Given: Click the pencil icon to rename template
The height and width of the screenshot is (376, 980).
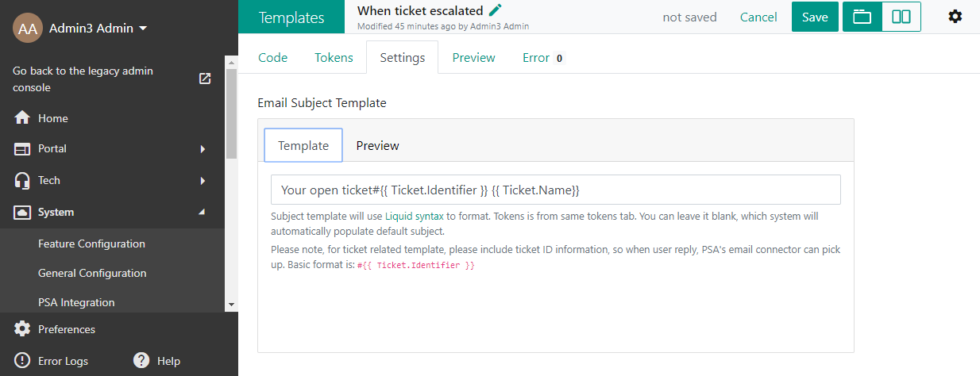Looking at the screenshot, I should point(496,10).
